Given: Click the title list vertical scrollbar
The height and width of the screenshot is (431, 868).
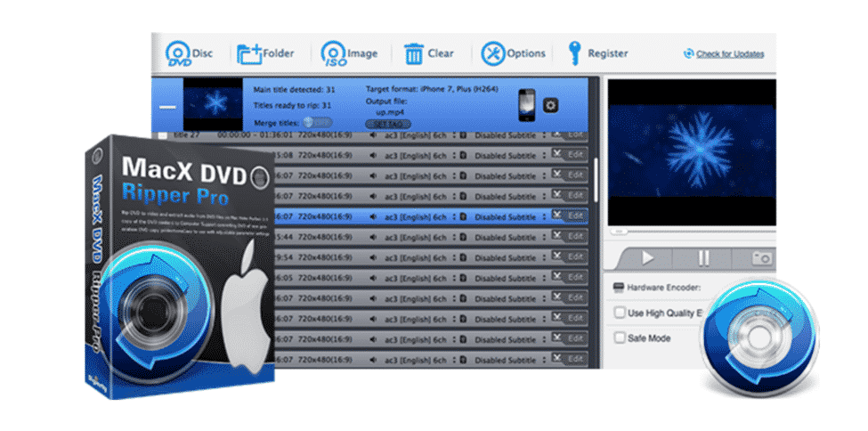Looking at the screenshot, I should (596, 180).
